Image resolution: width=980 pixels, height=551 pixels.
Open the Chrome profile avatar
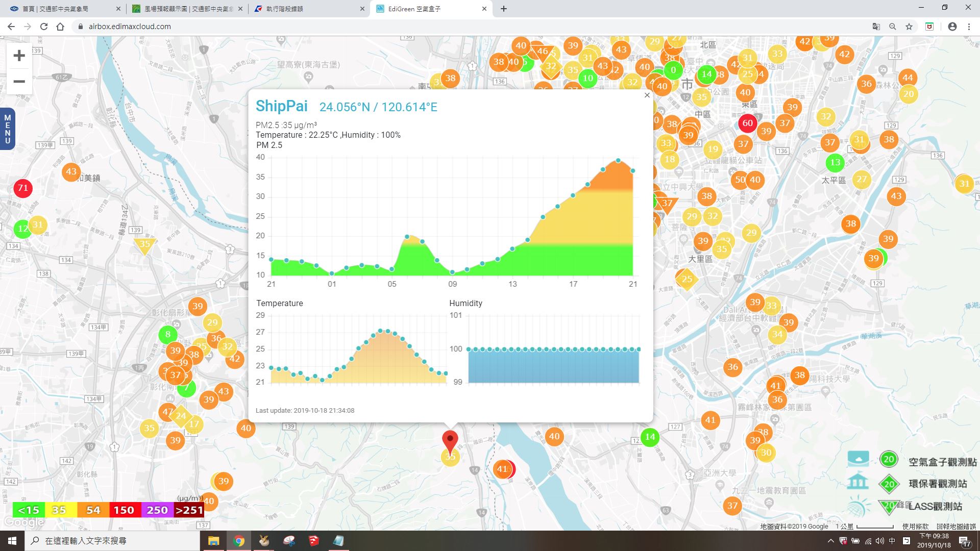(952, 27)
